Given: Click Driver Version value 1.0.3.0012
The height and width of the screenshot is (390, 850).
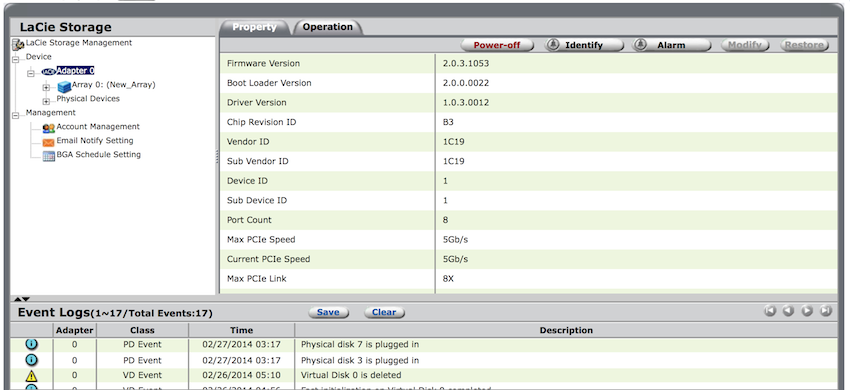Looking at the screenshot, I should pyautogui.click(x=466, y=103).
